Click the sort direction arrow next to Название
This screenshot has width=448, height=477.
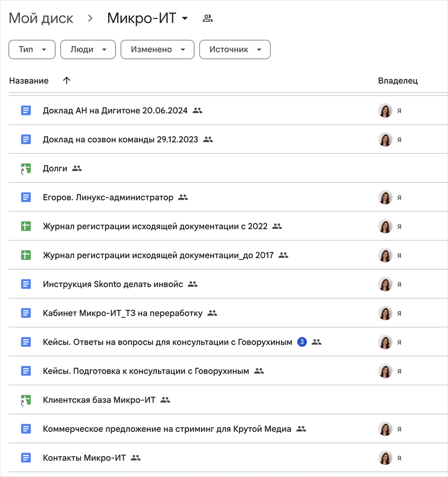67,80
